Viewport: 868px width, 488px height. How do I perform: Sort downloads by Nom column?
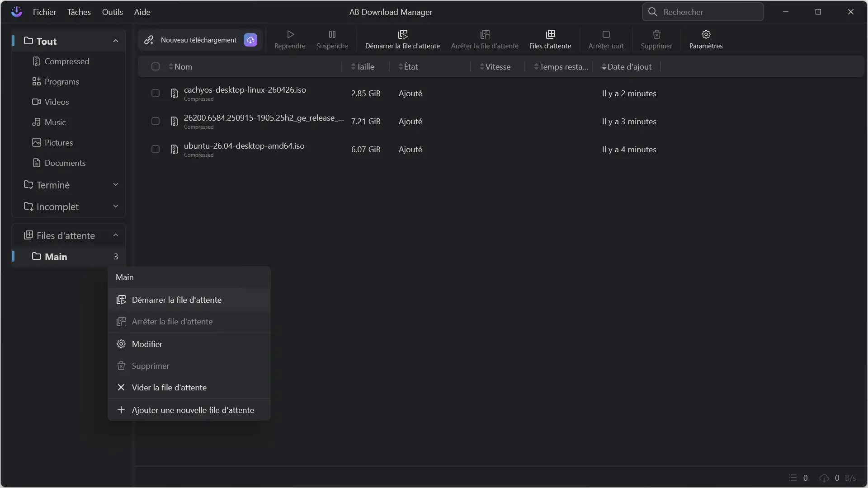pos(180,66)
